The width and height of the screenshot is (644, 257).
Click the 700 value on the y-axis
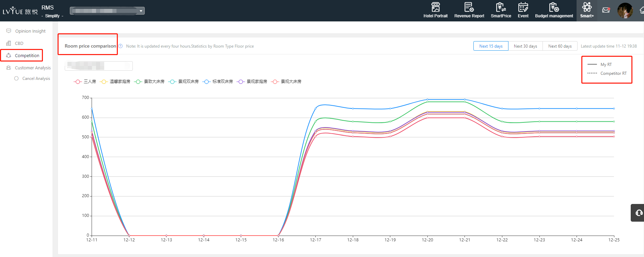tap(85, 98)
